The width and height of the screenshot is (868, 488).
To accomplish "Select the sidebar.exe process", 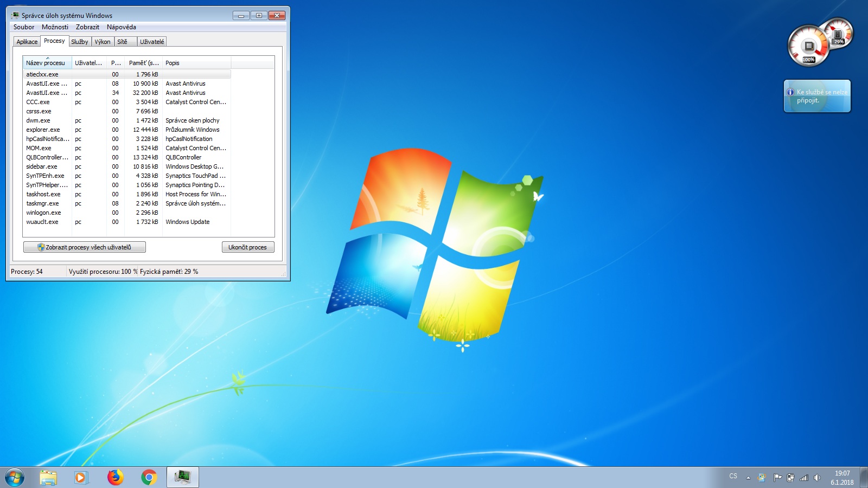I will (x=127, y=166).
